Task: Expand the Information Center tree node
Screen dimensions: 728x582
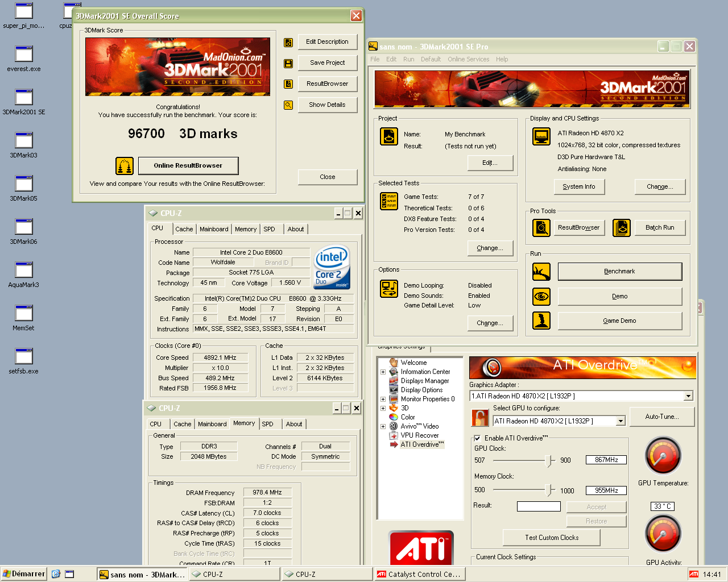Action: (x=383, y=372)
